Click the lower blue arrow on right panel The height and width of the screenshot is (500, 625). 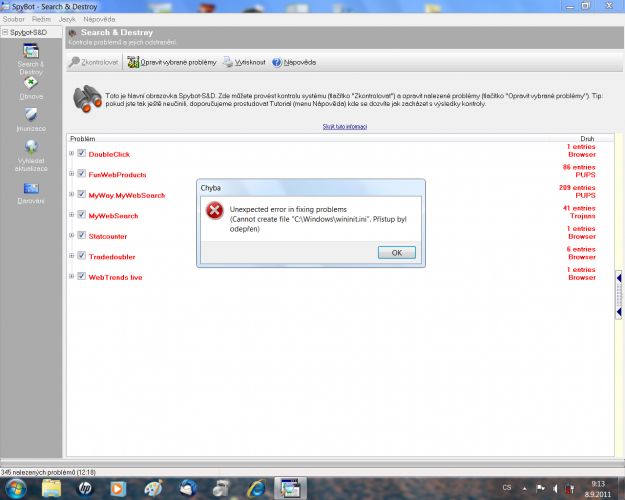coord(619,312)
